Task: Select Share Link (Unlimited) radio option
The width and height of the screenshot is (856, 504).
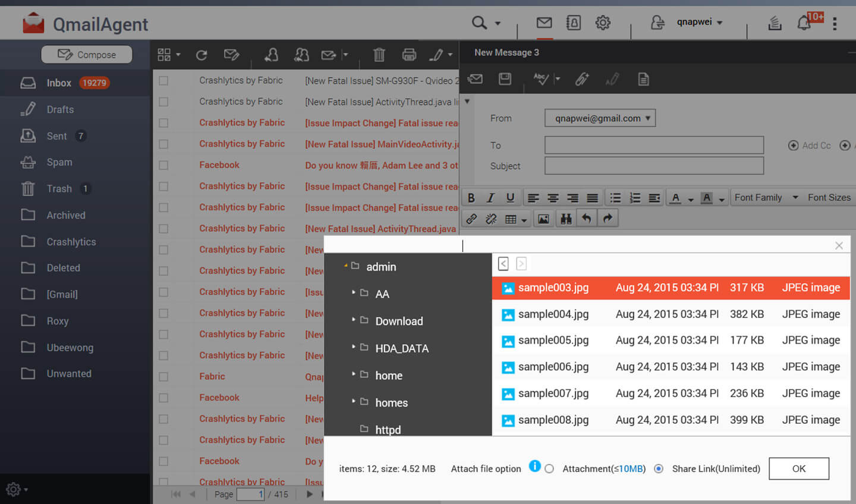Action: click(x=659, y=469)
